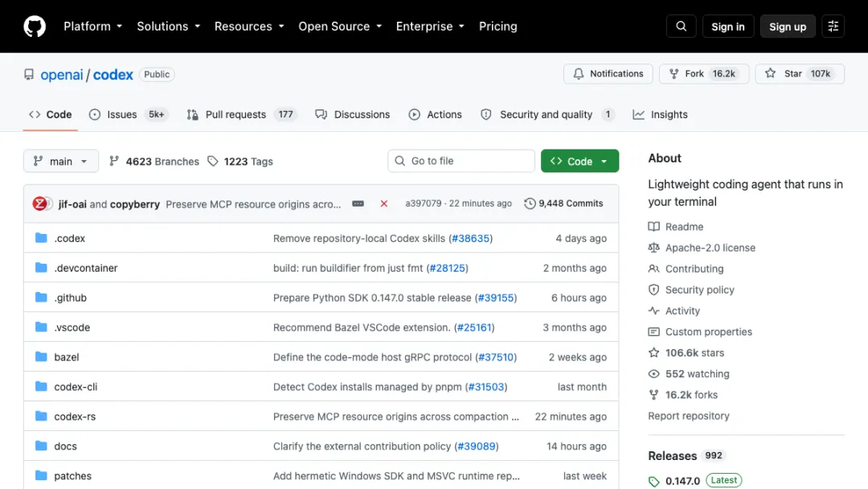Open the openai owner link

point(61,75)
